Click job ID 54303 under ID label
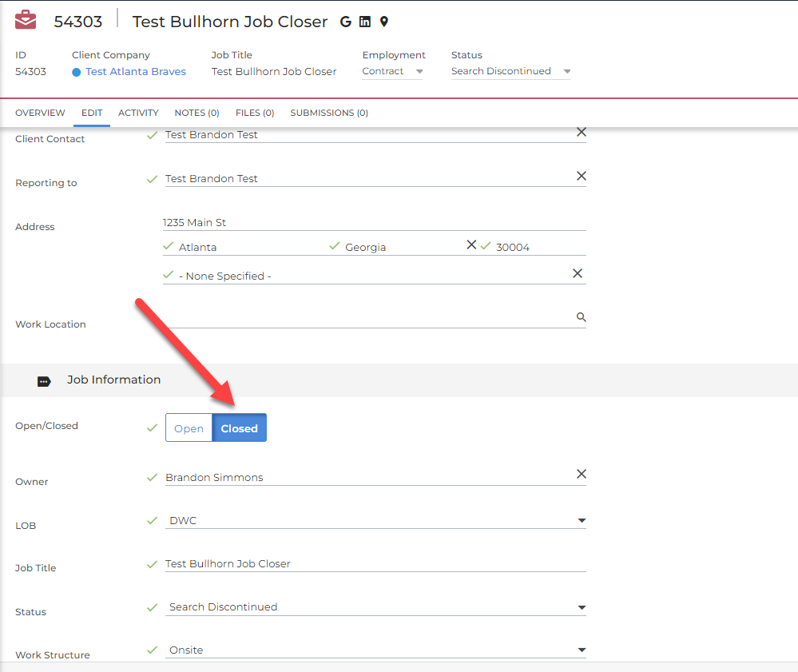798x672 pixels. coord(30,71)
